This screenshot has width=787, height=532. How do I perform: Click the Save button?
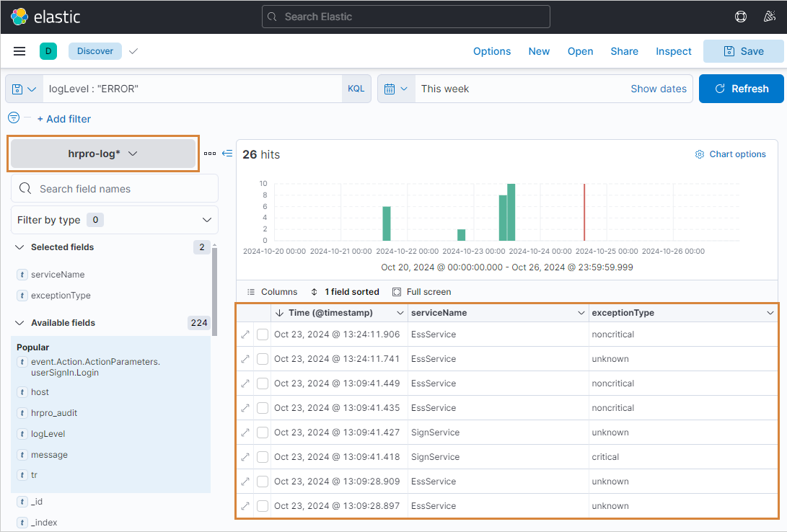tap(743, 51)
